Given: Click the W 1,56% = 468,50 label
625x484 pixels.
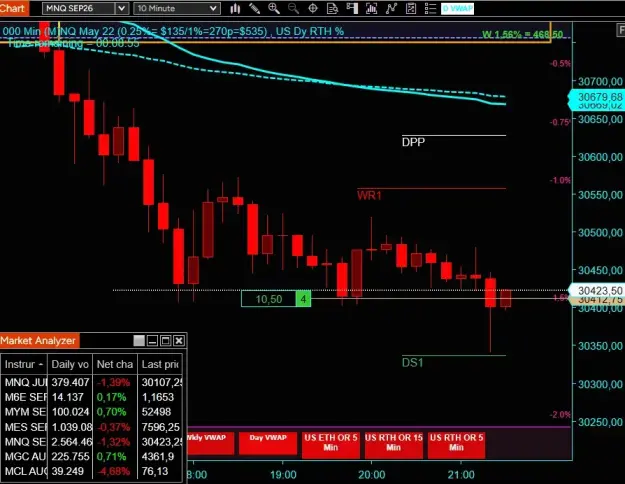Looking at the screenshot, I should (522, 34).
